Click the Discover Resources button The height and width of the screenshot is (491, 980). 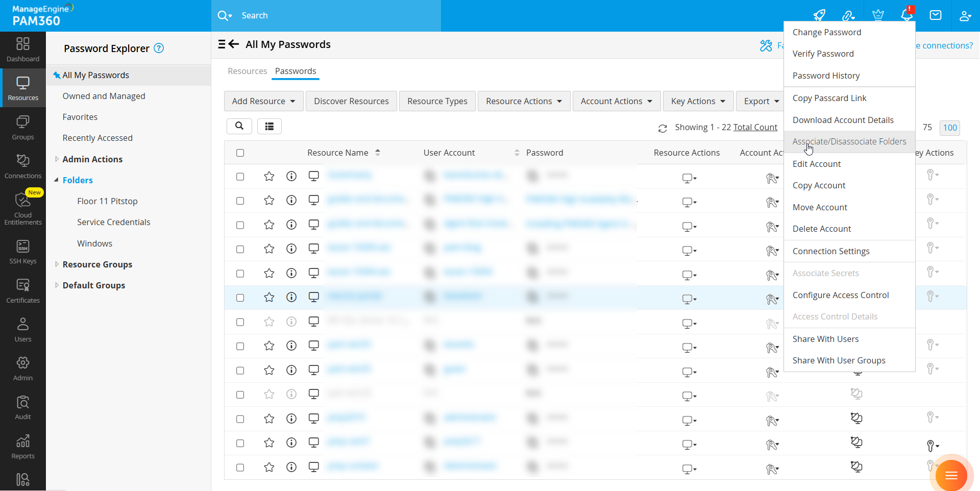pyautogui.click(x=351, y=101)
